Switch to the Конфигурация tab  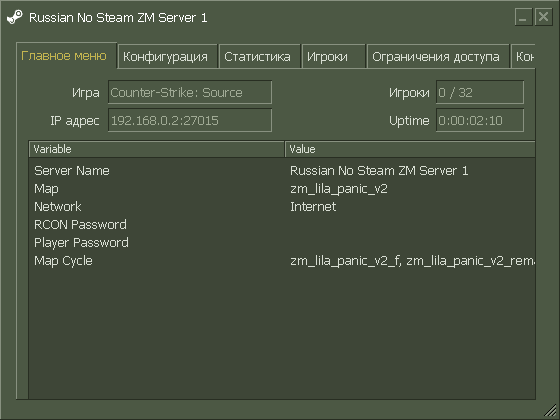tap(167, 56)
